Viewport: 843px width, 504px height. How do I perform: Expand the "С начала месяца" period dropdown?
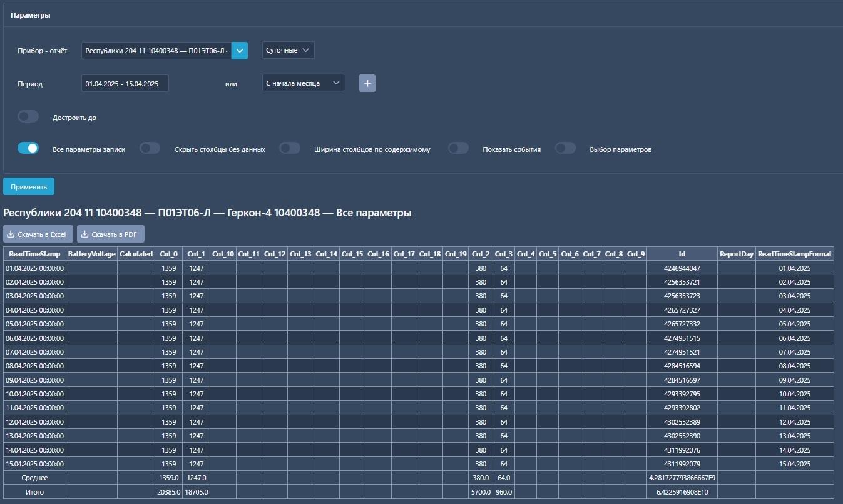click(303, 83)
